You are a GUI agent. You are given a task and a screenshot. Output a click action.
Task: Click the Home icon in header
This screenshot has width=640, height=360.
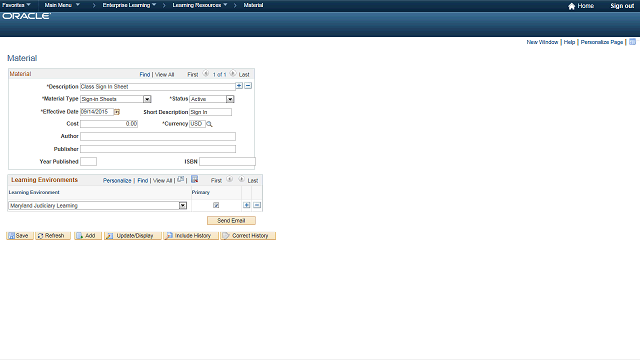tap(571, 6)
